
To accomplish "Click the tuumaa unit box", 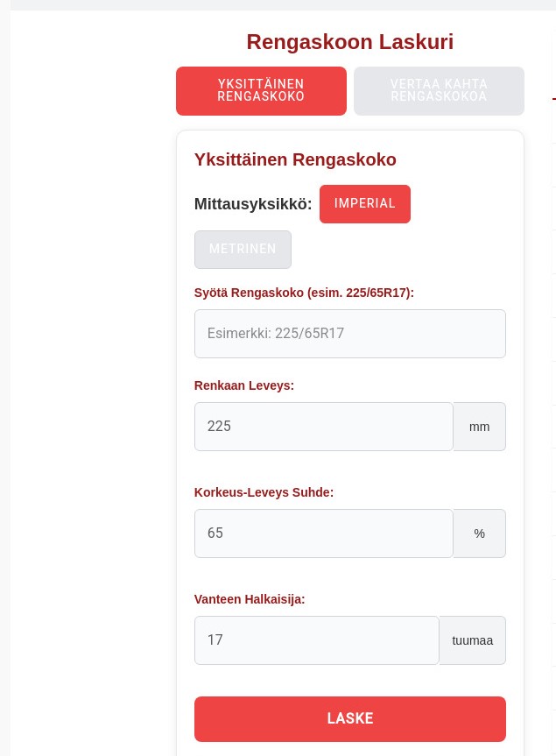I will tap(472, 640).
